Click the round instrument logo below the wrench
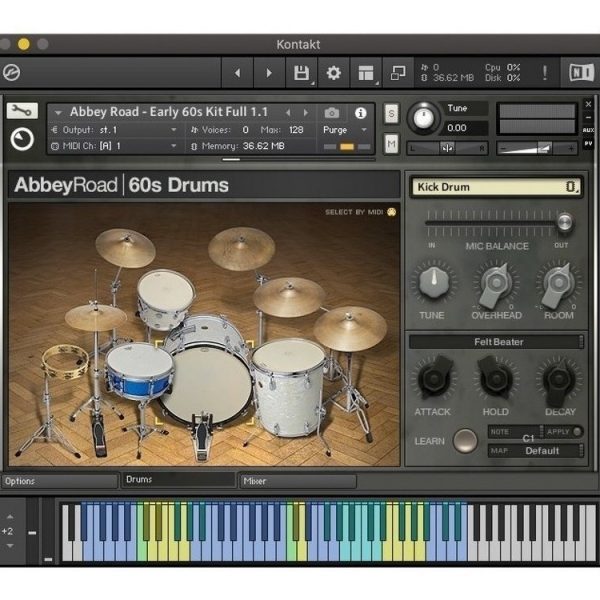The height and width of the screenshot is (600, 600). click(x=22, y=139)
